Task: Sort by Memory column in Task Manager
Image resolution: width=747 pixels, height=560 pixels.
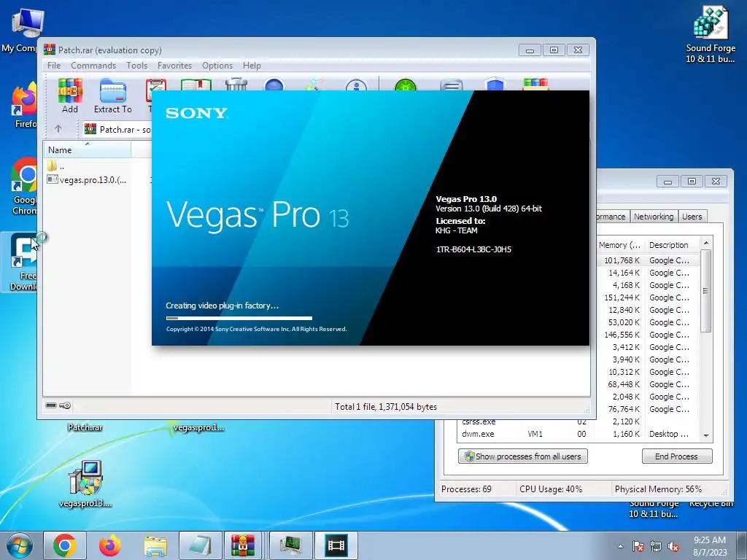Action: (x=619, y=245)
